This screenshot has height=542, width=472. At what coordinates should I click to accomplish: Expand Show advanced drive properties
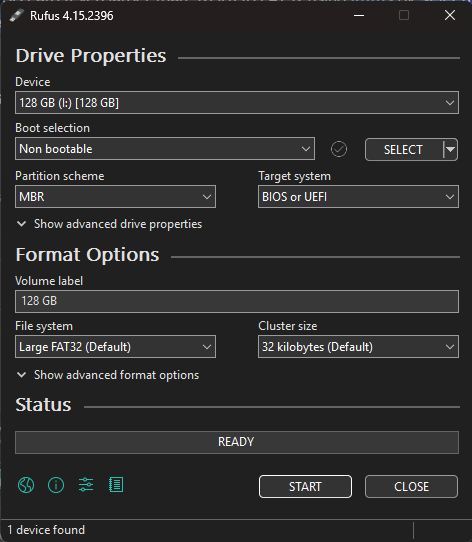point(109,224)
